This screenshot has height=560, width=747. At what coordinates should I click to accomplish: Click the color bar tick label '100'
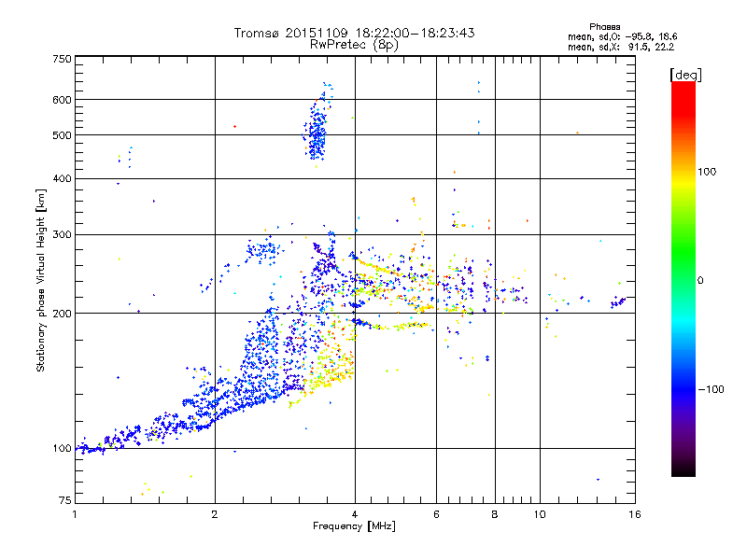(x=707, y=172)
